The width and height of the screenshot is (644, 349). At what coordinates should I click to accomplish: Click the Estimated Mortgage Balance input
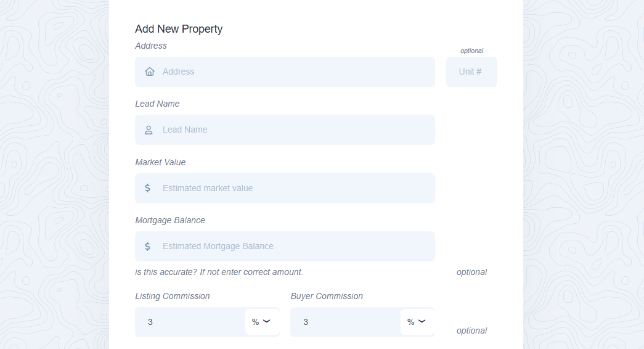coord(296,246)
